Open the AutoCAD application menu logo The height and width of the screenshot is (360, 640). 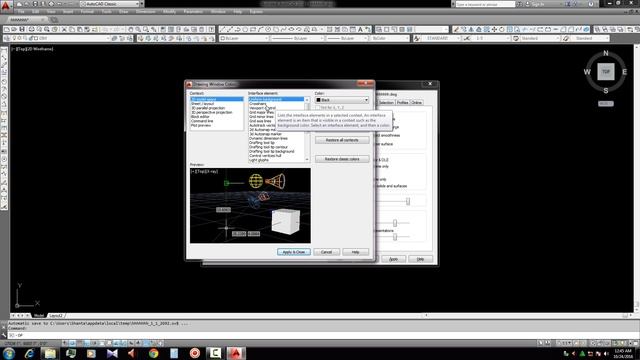tap(5, 6)
